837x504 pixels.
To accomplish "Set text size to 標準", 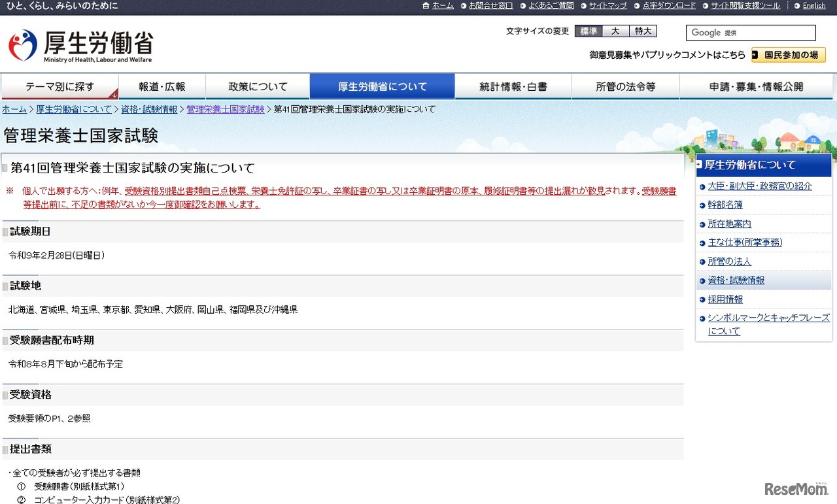I will point(588,31).
